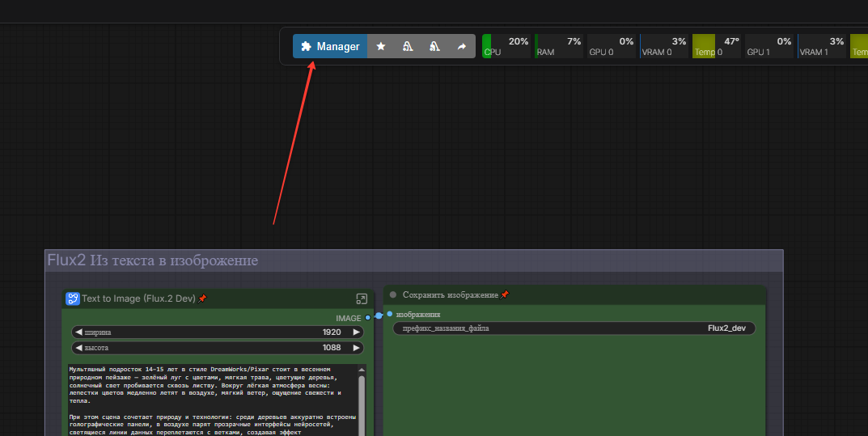The height and width of the screenshot is (436, 868).
Task: Increase ширина value with right arrow
Action: [x=356, y=332]
